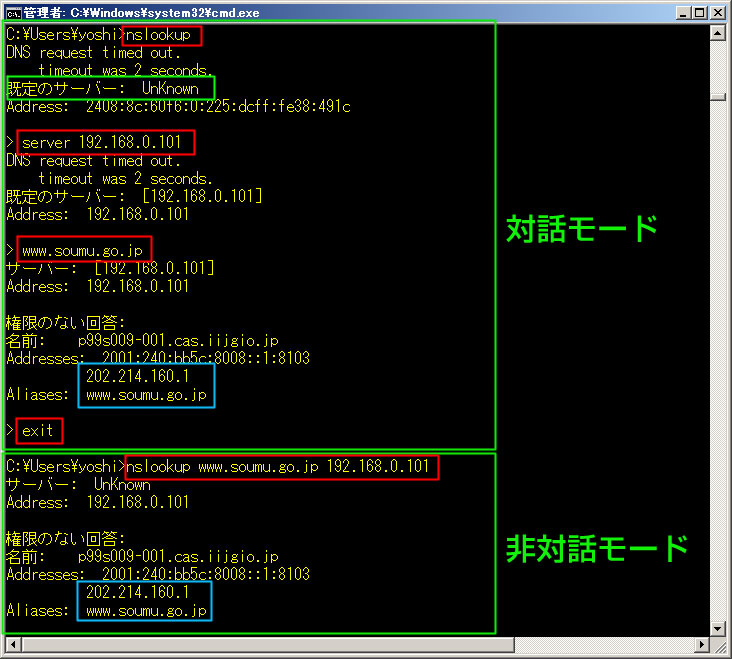Close the cmd.exe window
Screen dimensions: 732x659
[x=718, y=13]
